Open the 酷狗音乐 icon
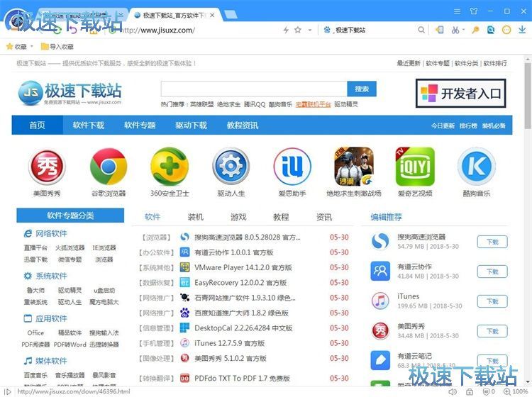Screen dimensions: 532x397 coord(477,167)
